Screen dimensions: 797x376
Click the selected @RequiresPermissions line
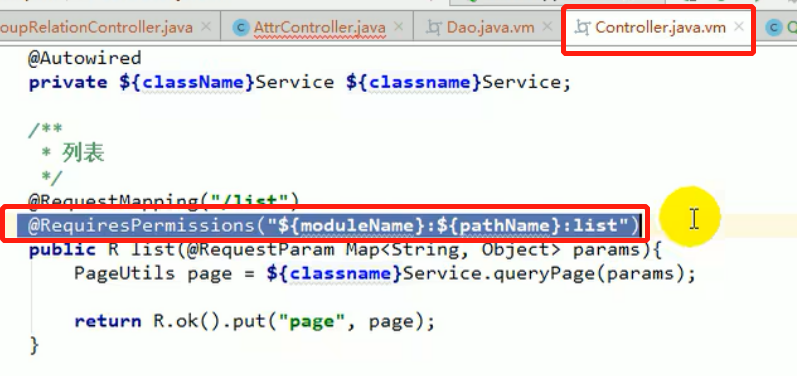click(x=333, y=226)
